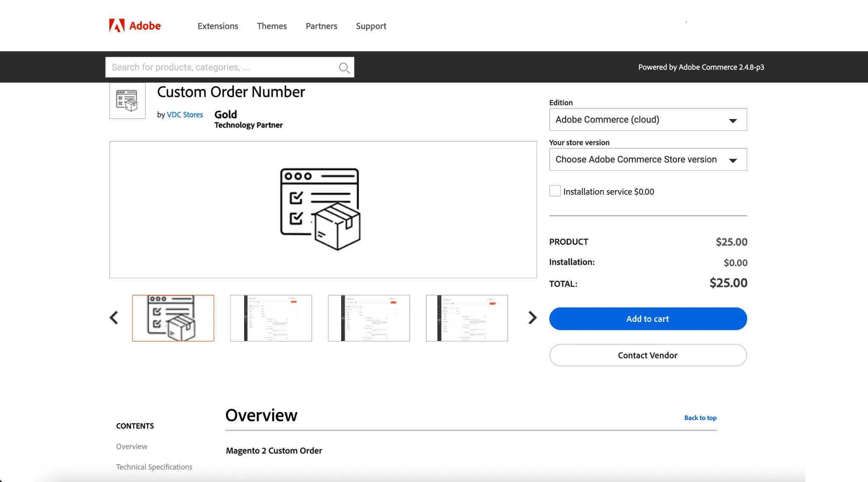
Task: Click the Adobe logo icon
Action: tap(117, 26)
